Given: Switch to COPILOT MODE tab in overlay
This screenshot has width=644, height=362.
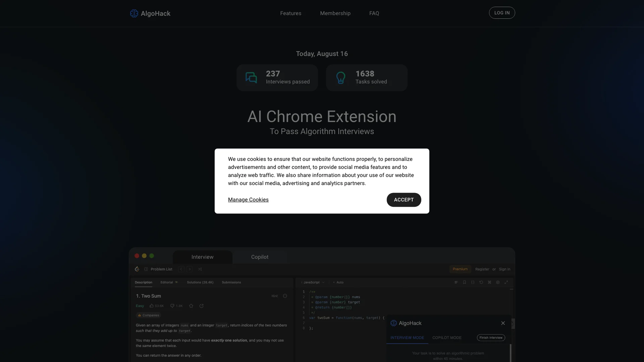Looking at the screenshot, I should pos(447,338).
